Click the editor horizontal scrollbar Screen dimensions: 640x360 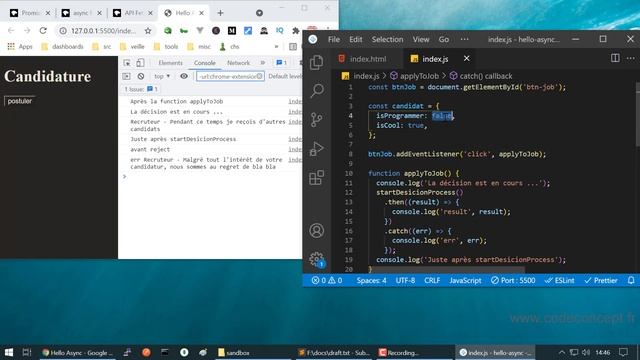[446, 270]
